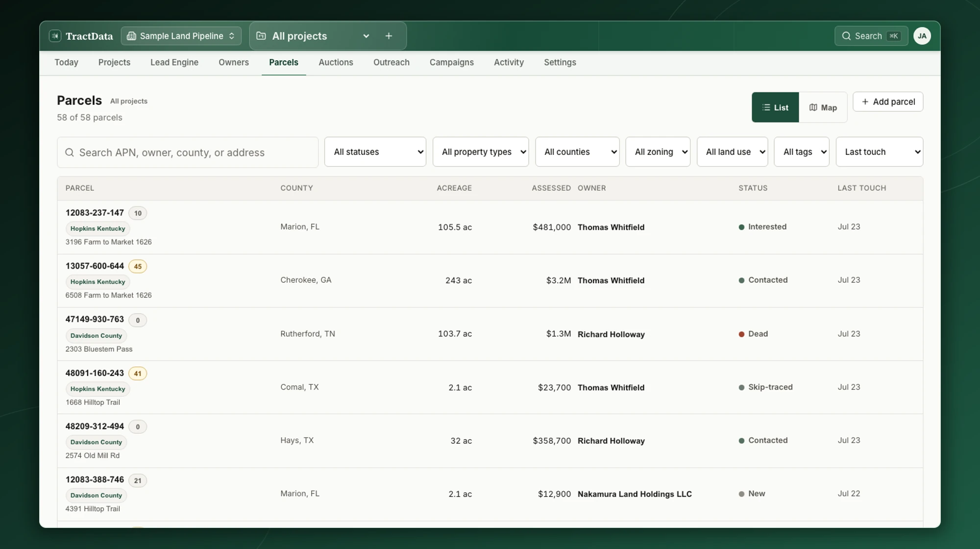This screenshot has width=980, height=549.
Task: Open the Sample Land Pipeline workspace switcher
Action: 181,36
